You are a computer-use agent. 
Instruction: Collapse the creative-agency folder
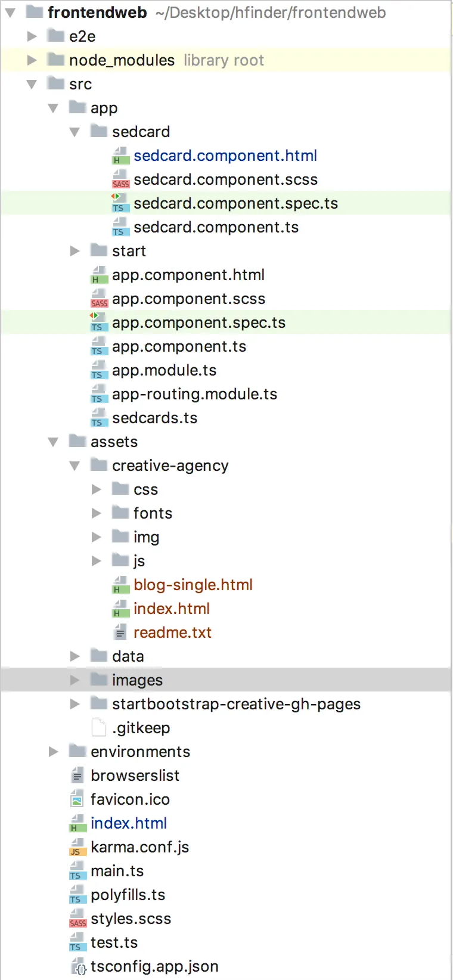[x=75, y=466]
